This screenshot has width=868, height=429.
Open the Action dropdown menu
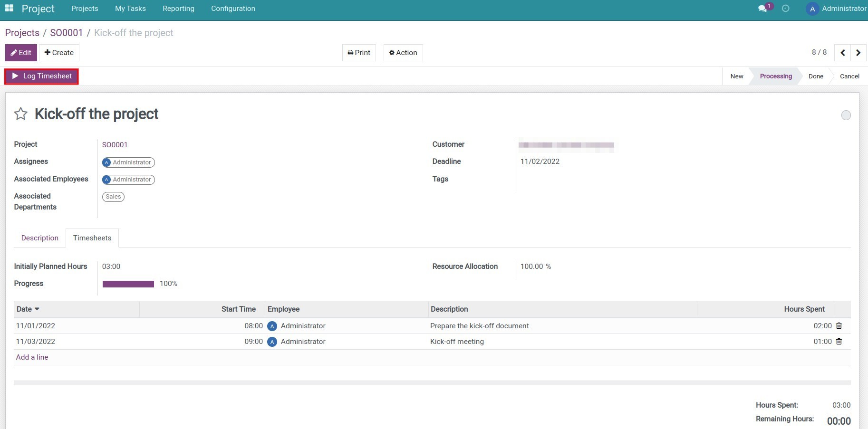pyautogui.click(x=403, y=52)
